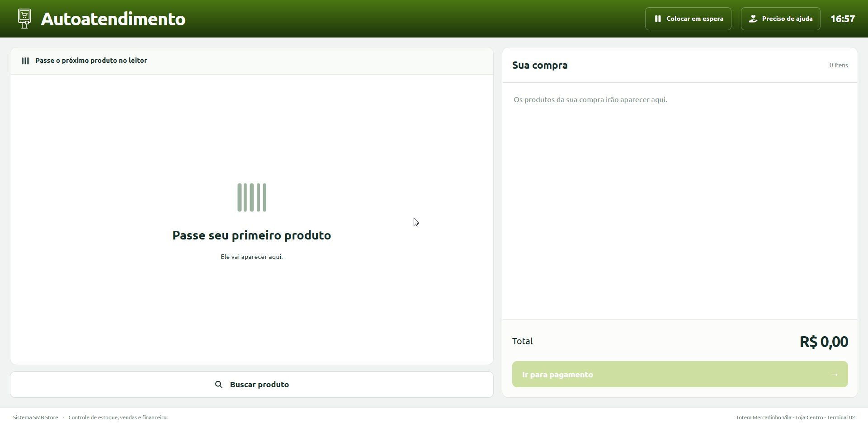Click the Autoatendimento title
868x427 pixels.
click(113, 19)
